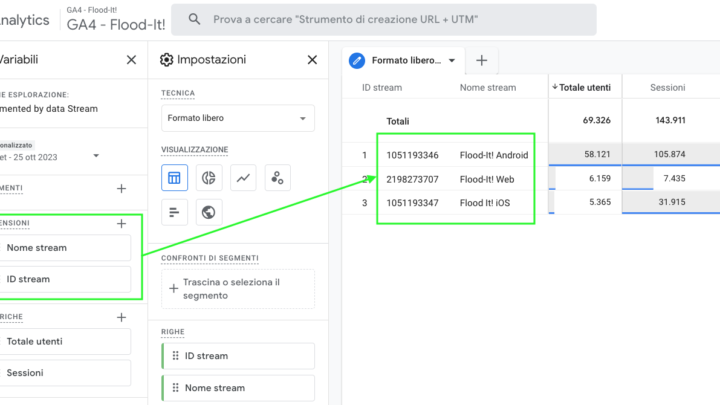Click the ID stream column header
Image resolution: width=720 pixels, height=405 pixels.
[x=382, y=87]
